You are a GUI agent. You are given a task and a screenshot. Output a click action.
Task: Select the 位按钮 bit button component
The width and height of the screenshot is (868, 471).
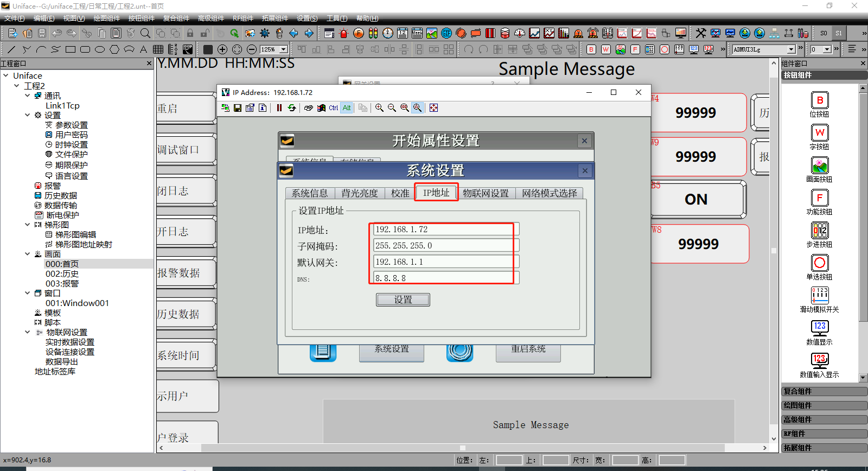[820, 105]
